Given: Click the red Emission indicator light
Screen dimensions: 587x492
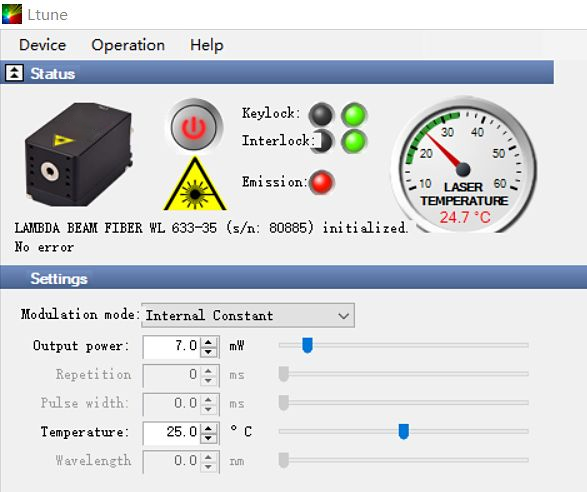Looking at the screenshot, I should 322,182.
